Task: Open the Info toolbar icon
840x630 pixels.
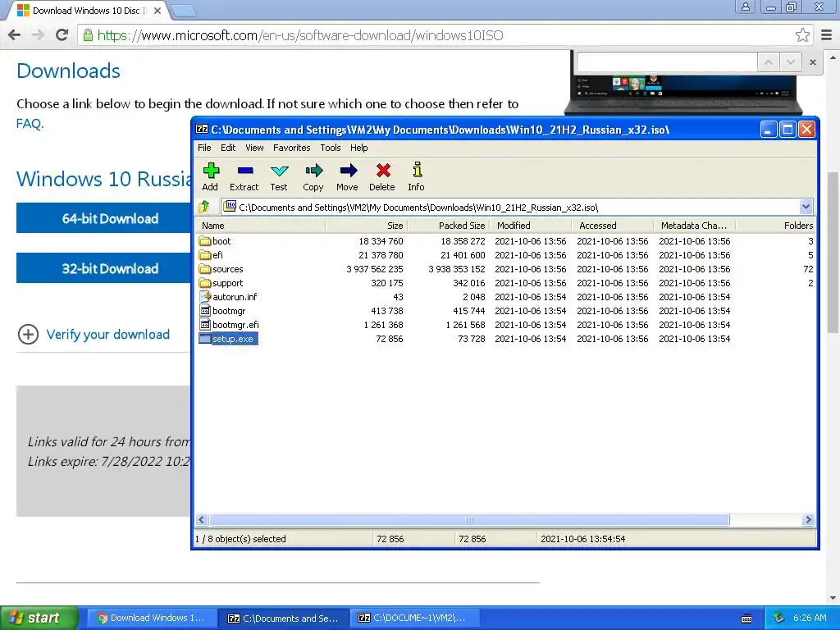Action: point(417,170)
